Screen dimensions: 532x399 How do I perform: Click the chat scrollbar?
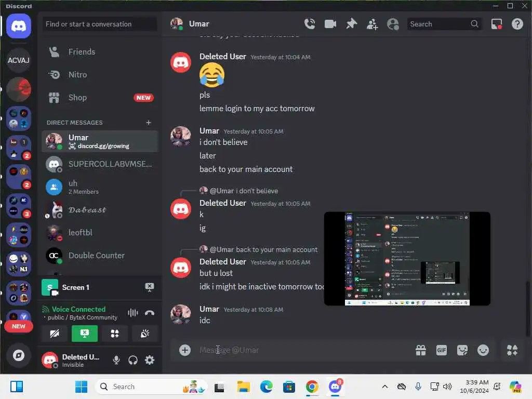528,308
